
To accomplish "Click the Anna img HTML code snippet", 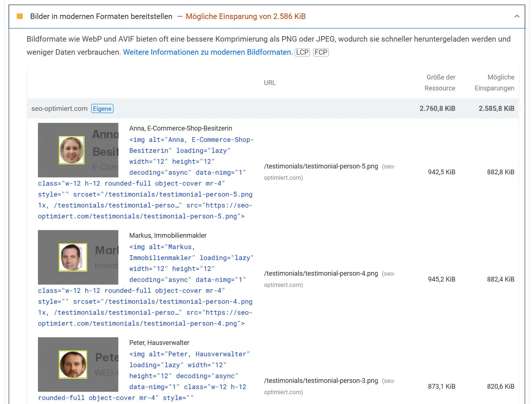I will point(146,183).
